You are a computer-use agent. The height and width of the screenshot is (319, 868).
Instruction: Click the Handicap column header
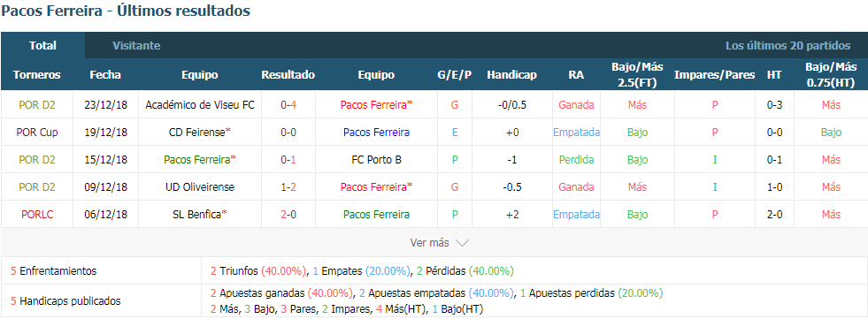click(511, 74)
